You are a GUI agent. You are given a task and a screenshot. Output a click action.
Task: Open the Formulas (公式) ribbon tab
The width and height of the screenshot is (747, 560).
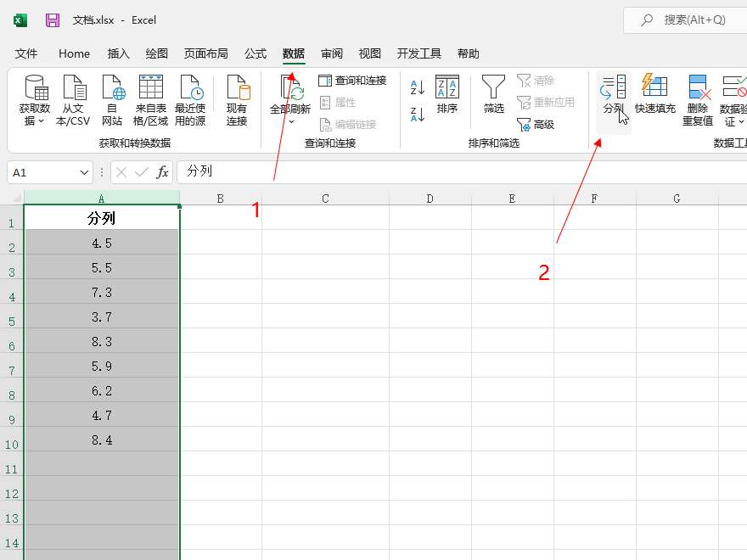(x=256, y=53)
